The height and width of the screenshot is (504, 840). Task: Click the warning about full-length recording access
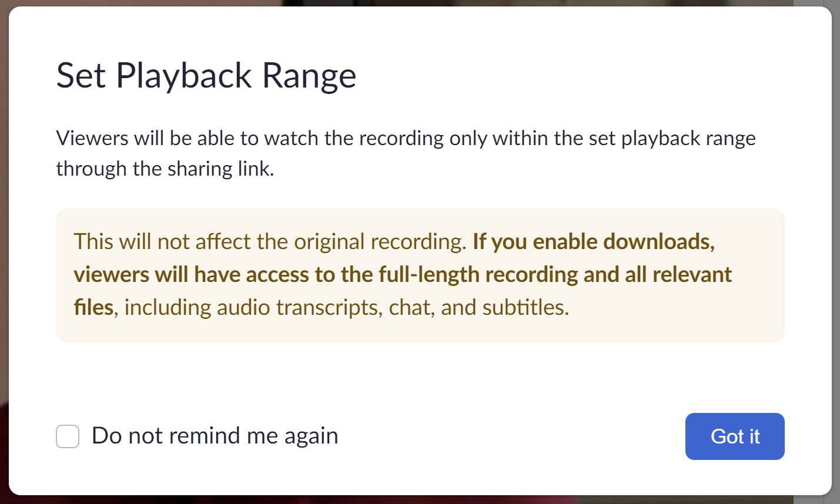click(402, 274)
